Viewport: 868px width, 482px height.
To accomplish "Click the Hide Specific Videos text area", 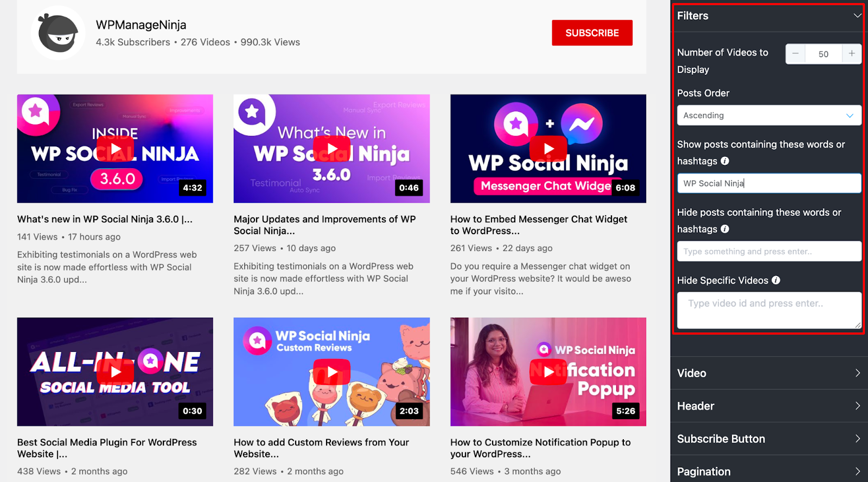I will click(769, 310).
